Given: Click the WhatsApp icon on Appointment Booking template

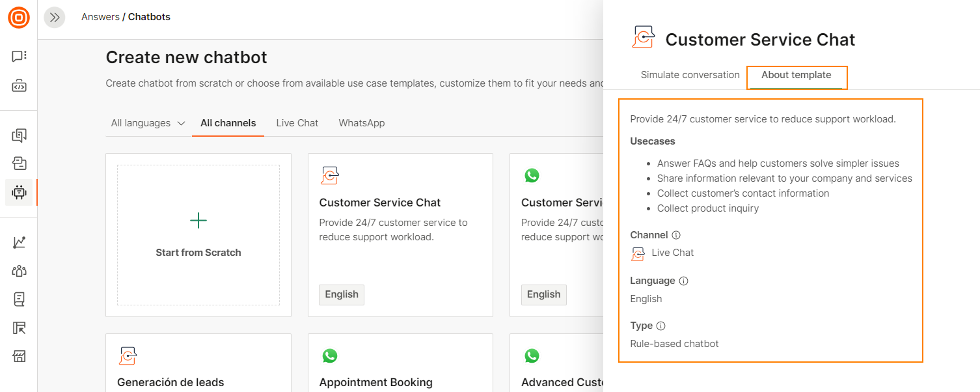Looking at the screenshot, I should 330,356.
